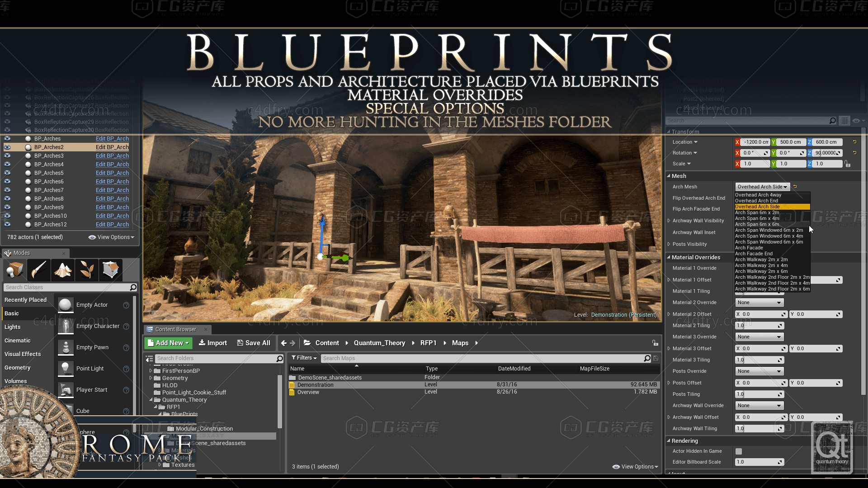Open the Filters dropdown

point(304,358)
